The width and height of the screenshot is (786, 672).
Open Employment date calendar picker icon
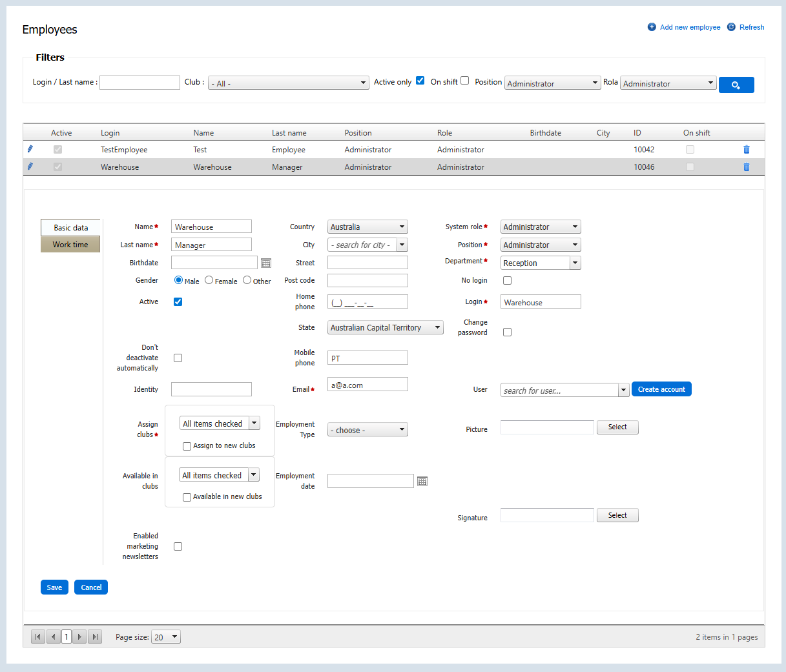pyautogui.click(x=422, y=482)
